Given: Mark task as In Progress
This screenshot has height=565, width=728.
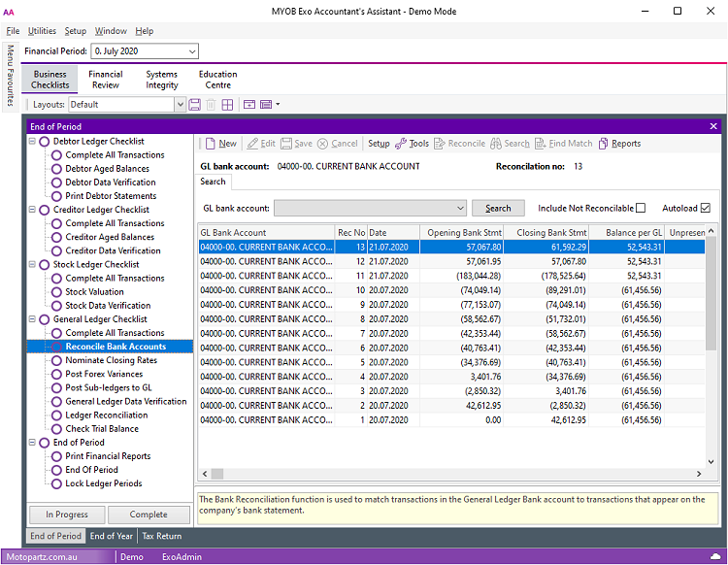Looking at the screenshot, I should click(x=67, y=515).
